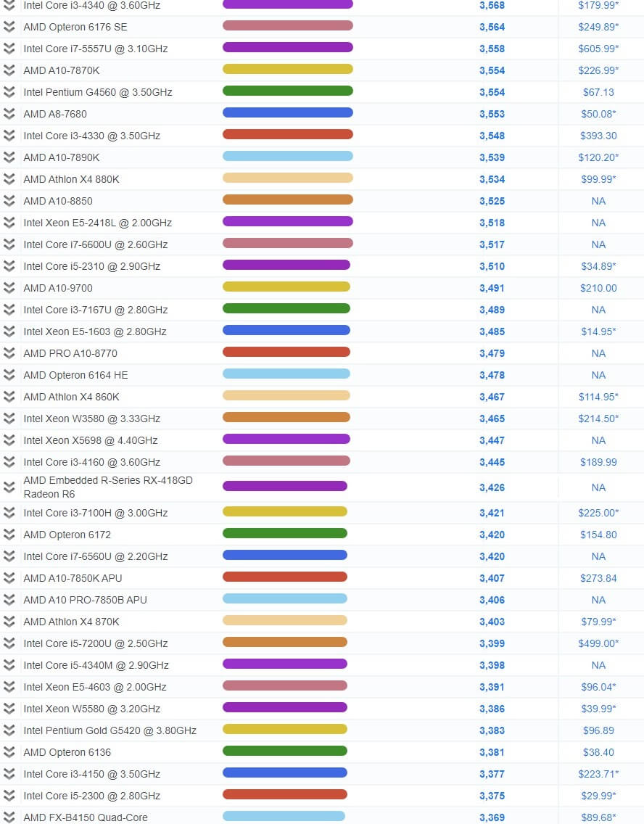Screen dimensions: 644x824
Task: Expand Intel Core i5-2300 row chevron
Action: (9, 796)
